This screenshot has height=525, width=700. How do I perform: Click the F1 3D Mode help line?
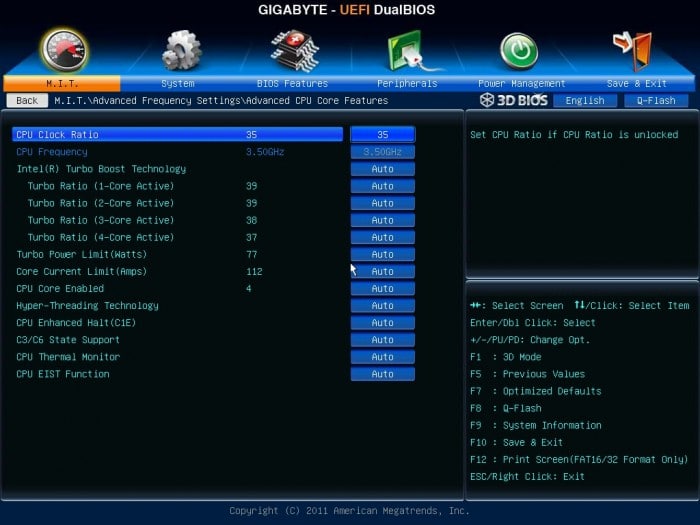(505, 357)
